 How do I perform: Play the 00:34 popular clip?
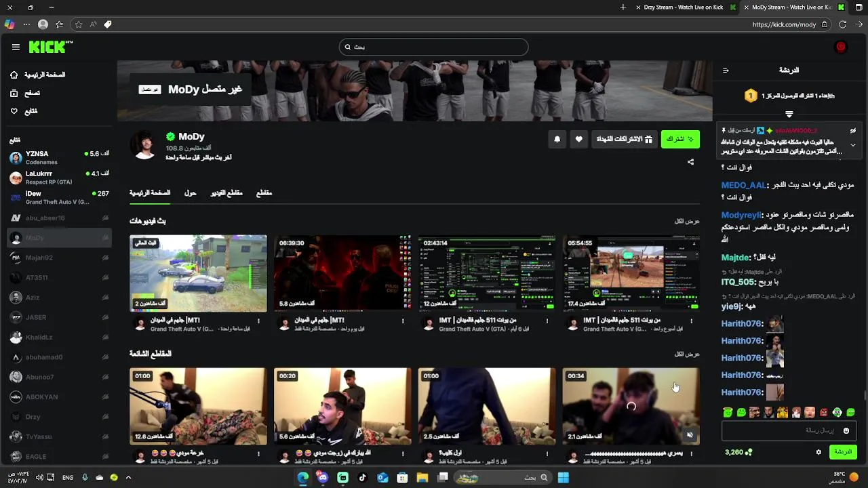pos(631,406)
